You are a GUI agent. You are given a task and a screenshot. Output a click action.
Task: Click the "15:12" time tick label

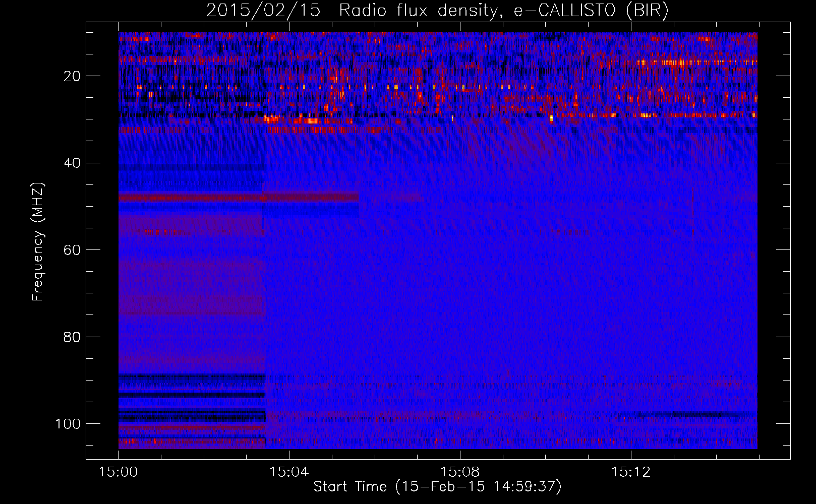pos(631,472)
